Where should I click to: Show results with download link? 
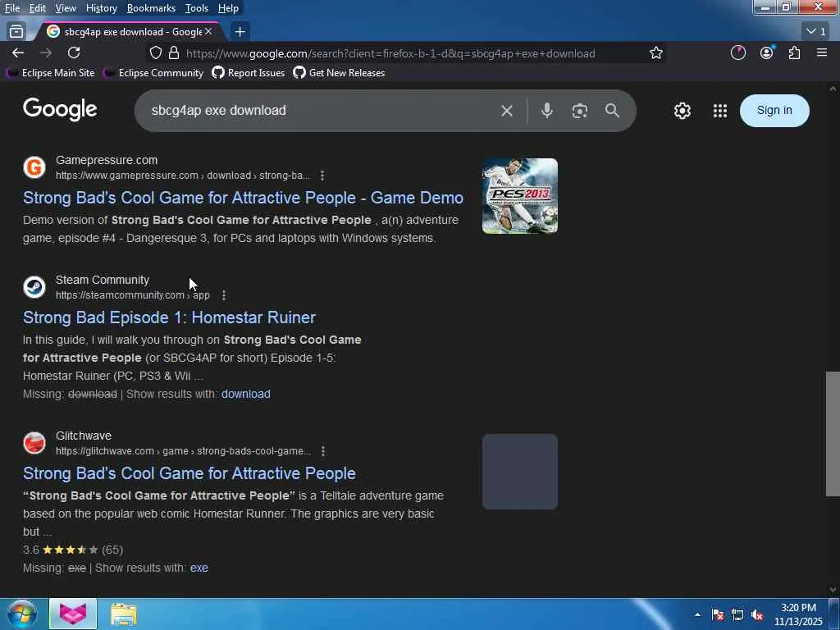pos(246,395)
